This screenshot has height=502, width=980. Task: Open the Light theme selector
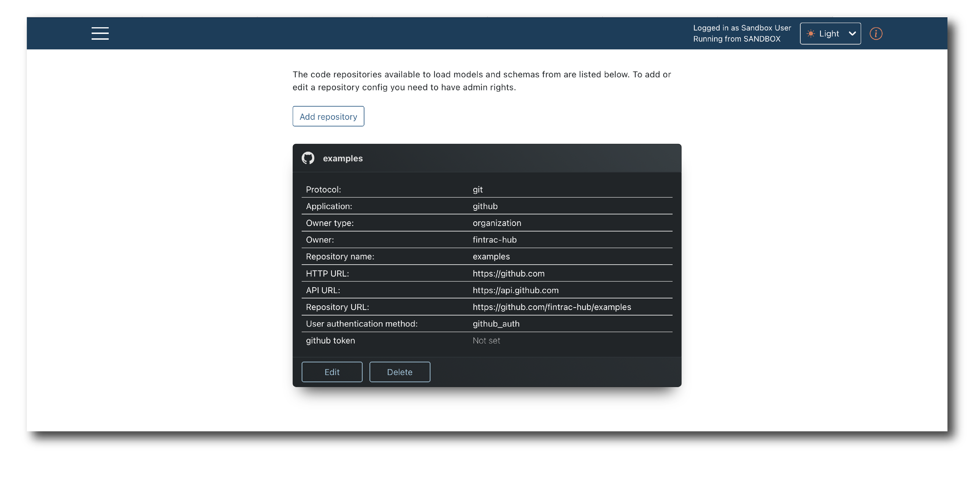tap(830, 33)
